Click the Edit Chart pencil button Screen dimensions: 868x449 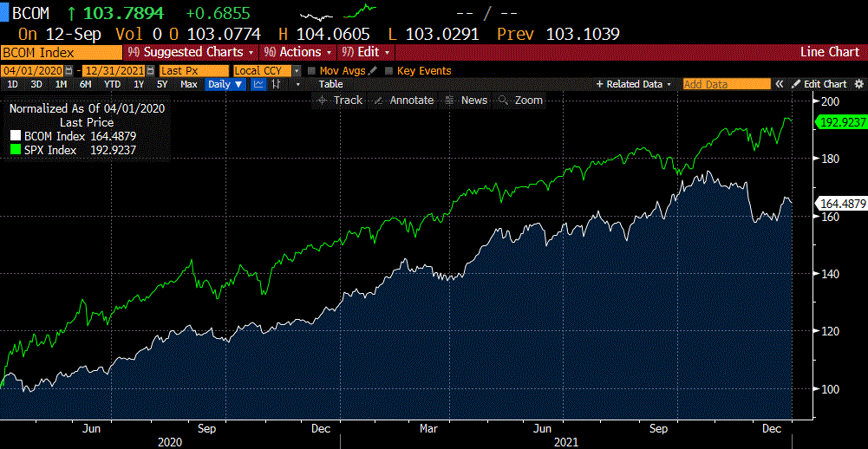(819, 84)
